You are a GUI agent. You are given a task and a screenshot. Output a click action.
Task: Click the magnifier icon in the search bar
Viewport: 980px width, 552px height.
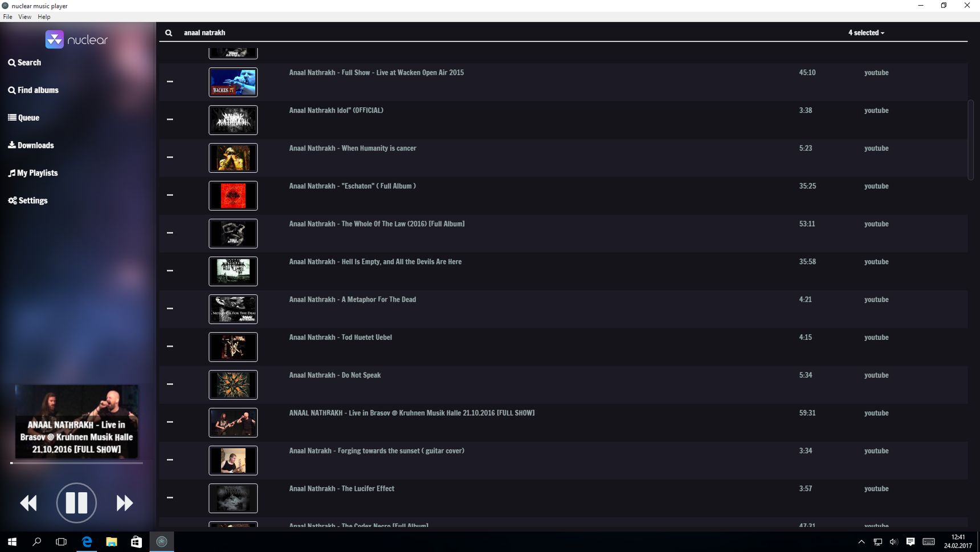tap(169, 33)
